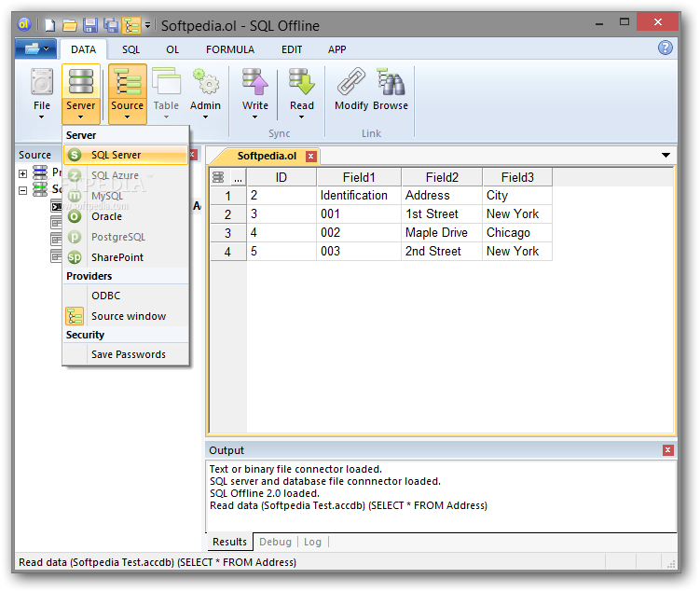Open the document tab list dropdown arrow
This screenshot has height=592, width=700.
coord(666,156)
